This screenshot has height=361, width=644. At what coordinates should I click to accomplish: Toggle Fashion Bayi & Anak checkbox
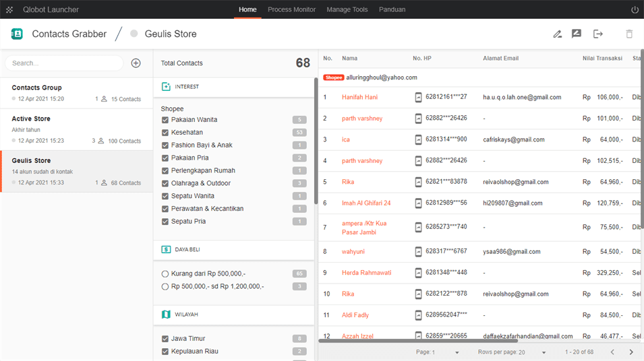point(165,145)
